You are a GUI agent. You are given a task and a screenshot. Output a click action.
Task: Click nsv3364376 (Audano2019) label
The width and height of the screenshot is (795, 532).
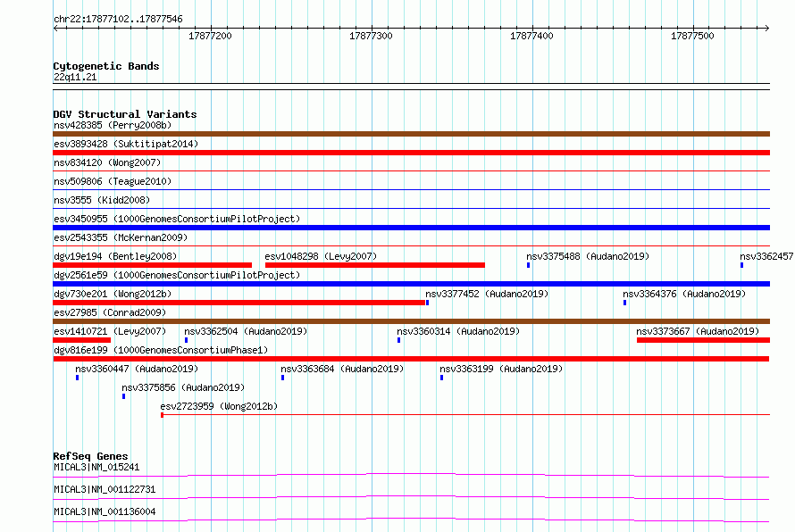tap(684, 294)
